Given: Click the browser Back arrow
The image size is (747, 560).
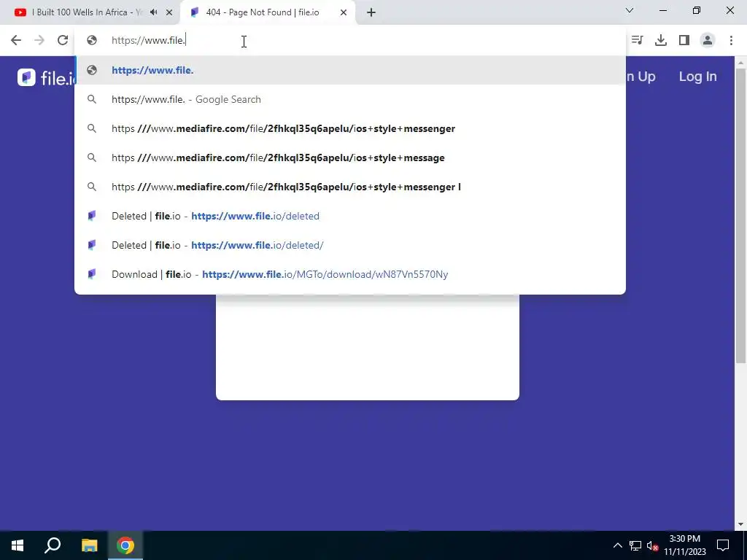Looking at the screenshot, I should pos(16,41).
